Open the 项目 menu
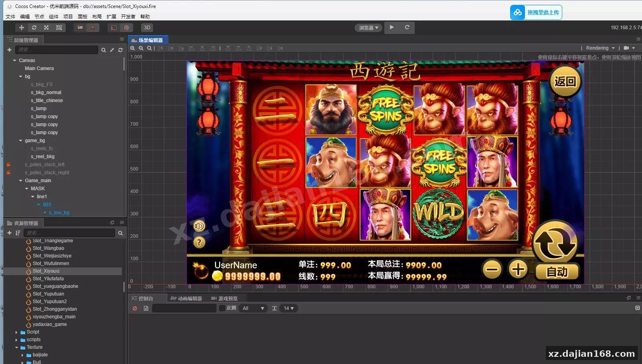The height and width of the screenshot is (364, 642). (68, 17)
